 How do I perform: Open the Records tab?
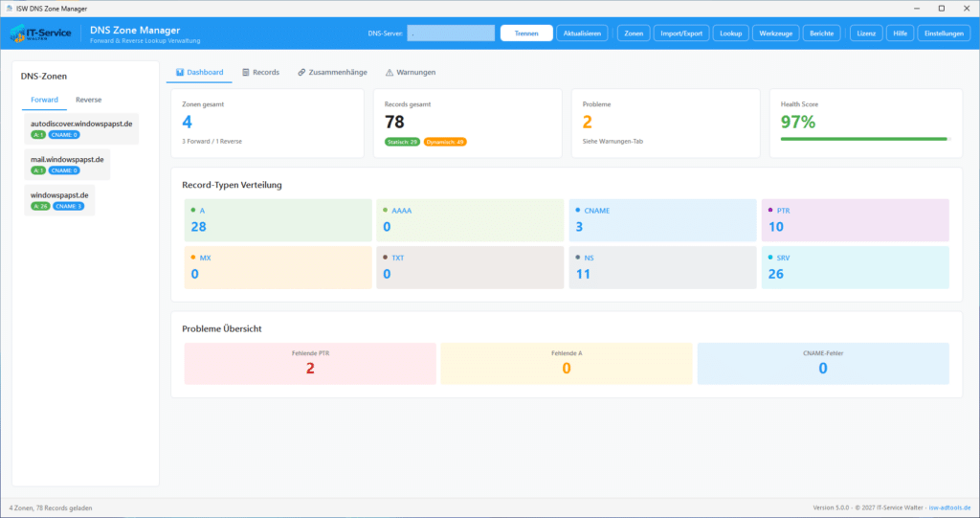coord(260,73)
